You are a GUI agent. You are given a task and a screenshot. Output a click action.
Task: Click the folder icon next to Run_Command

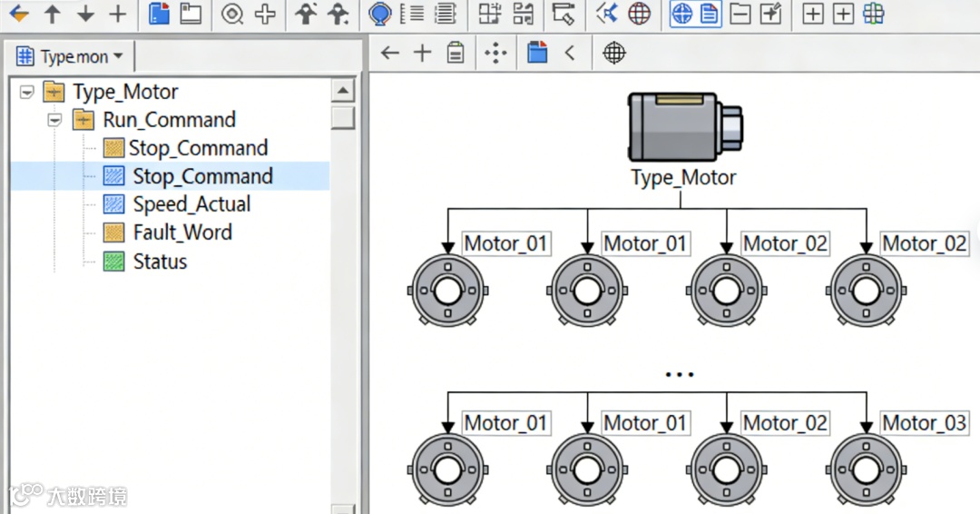click(x=83, y=120)
